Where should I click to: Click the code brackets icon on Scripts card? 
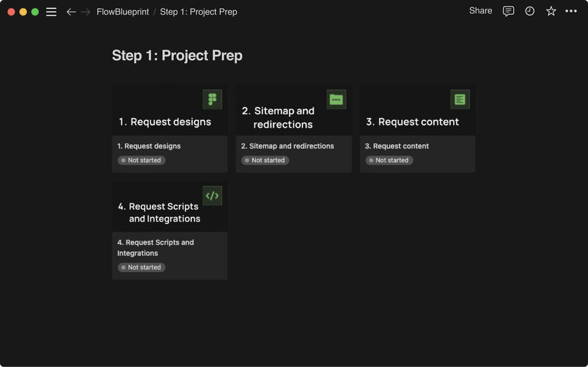coord(212,196)
